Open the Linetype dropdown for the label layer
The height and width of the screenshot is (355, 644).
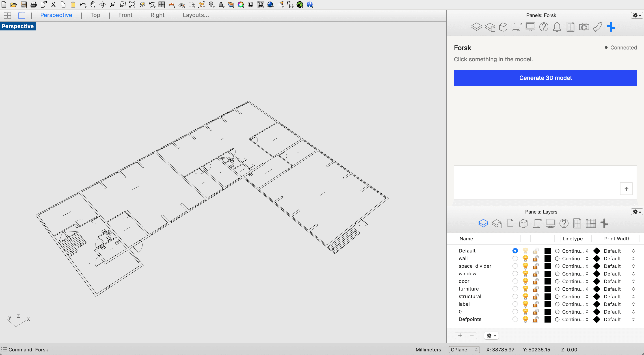[575, 304]
